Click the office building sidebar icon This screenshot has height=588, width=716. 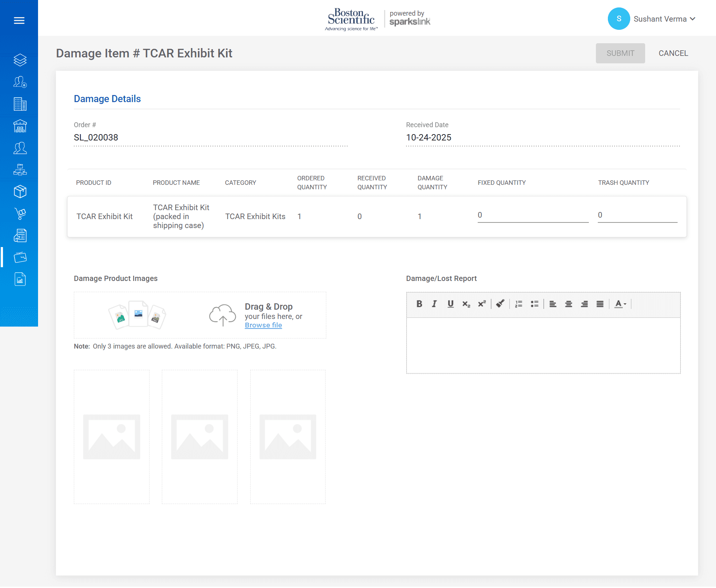click(x=20, y=104)
